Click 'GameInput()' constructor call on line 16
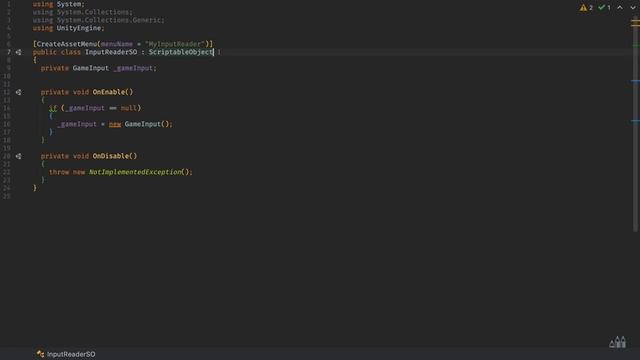This screenshot has height=360, width=640. tap(147, 124)
